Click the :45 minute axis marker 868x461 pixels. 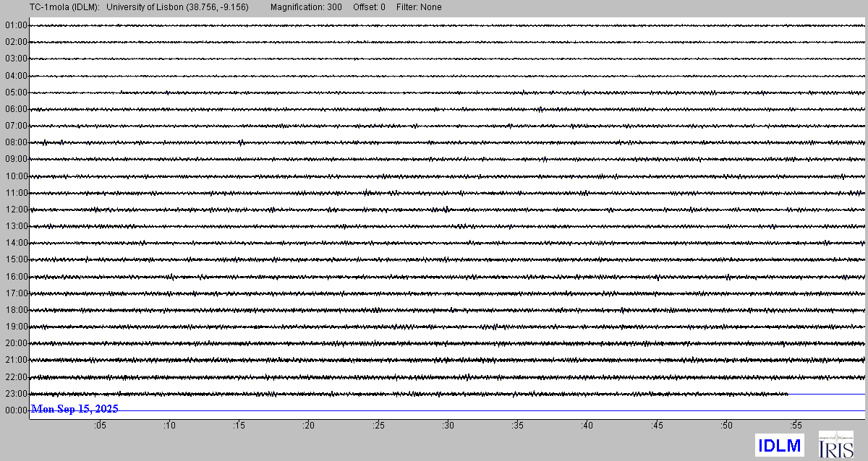(x=657, y=426)
